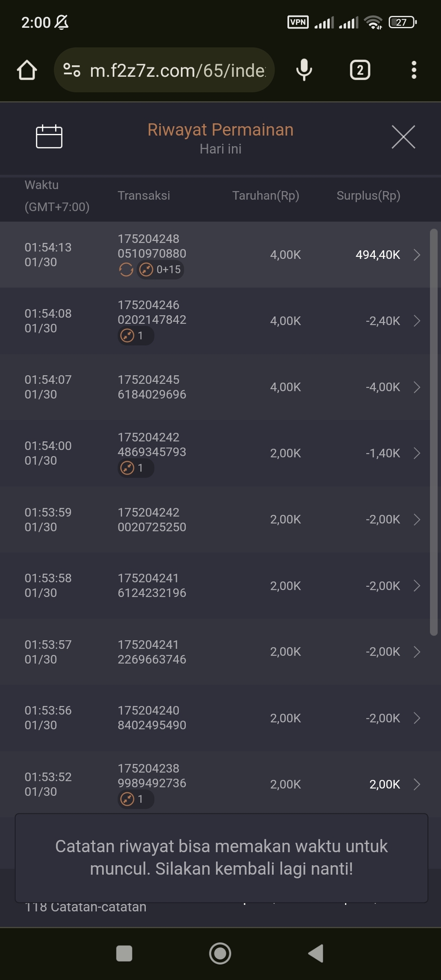Screen dimensions: 441x980
Task: Click the m.f2z7z.com address bar
Action: point(178,70)
